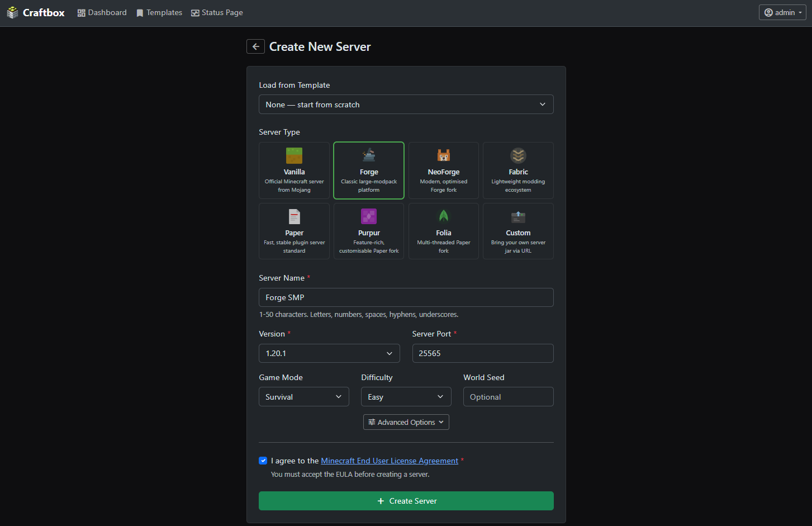Expand Advanced Options
This screenshot has width=812, height=526.
click(x=406, y=422)
